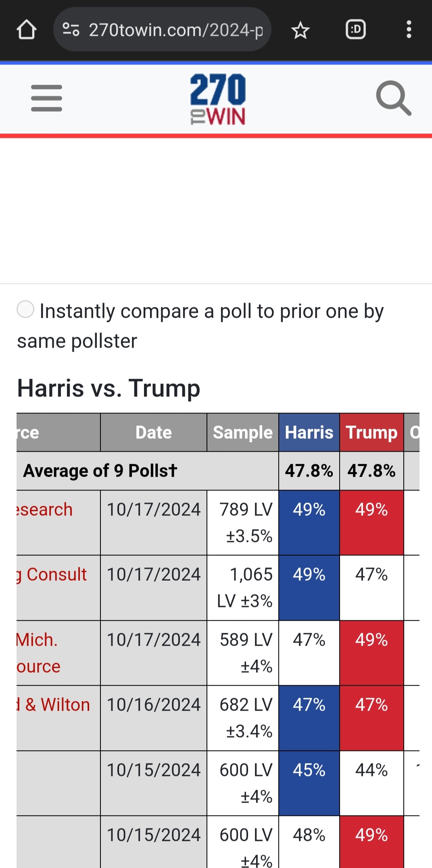The height and width of the screenshot is (868, 432).
Task: Go to 270toWin logo homepage
Action: 218,99
